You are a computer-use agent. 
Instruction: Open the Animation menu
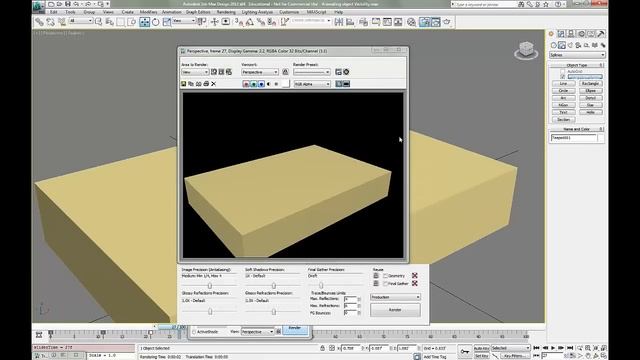pyautogui.click(x=171, y=12)
